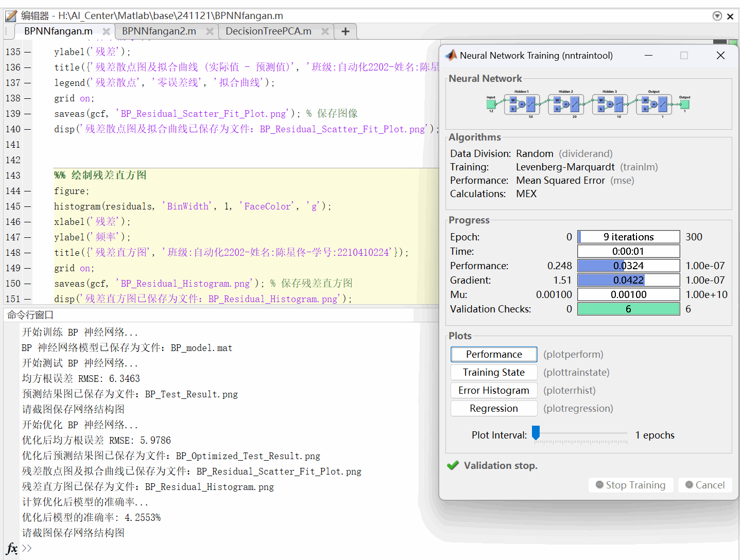Image resolution: width=740 pixels, height=560 pixels.
Task: Click breakpoint dash at line 135
Action: [27, 52]
